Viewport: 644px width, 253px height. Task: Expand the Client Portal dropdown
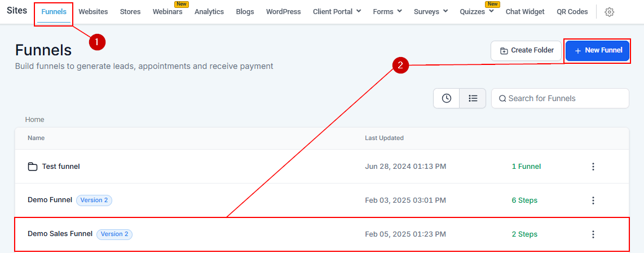click(x=337, y=12)
